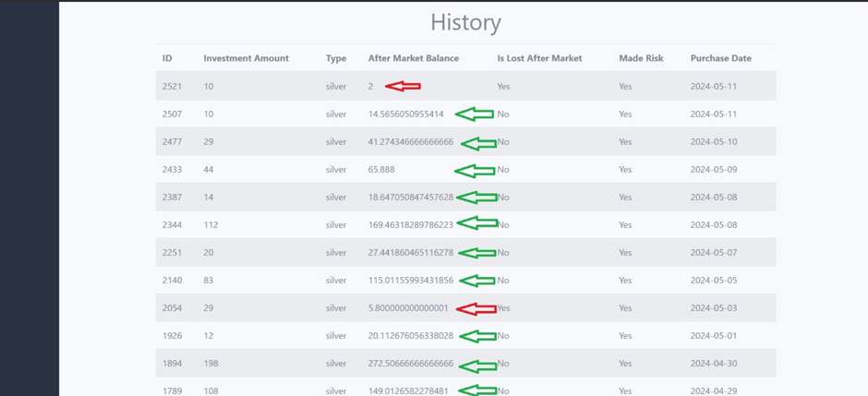This screenshot has width=868, height=396.
Task: Click the Is Lost After Market header
Action: point(539,58)
